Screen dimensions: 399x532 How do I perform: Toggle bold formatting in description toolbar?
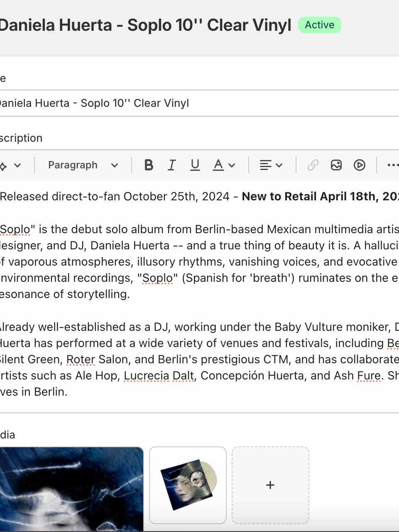(149, 165)
